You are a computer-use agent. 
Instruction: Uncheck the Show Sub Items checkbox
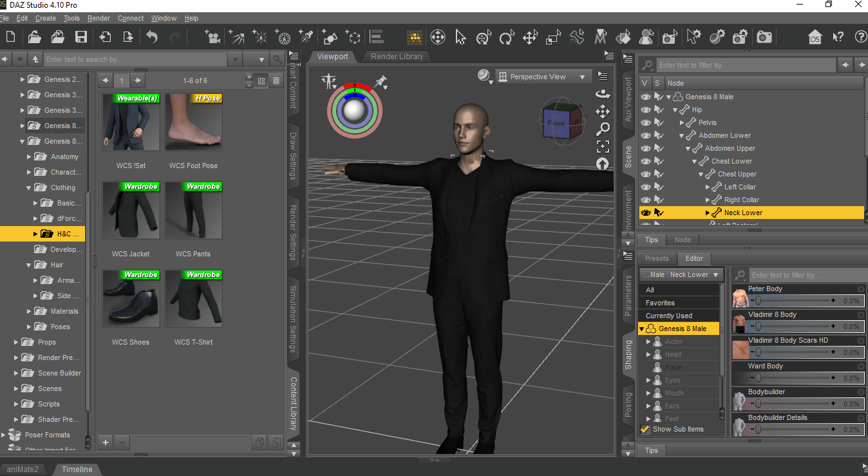coord(645,429)
